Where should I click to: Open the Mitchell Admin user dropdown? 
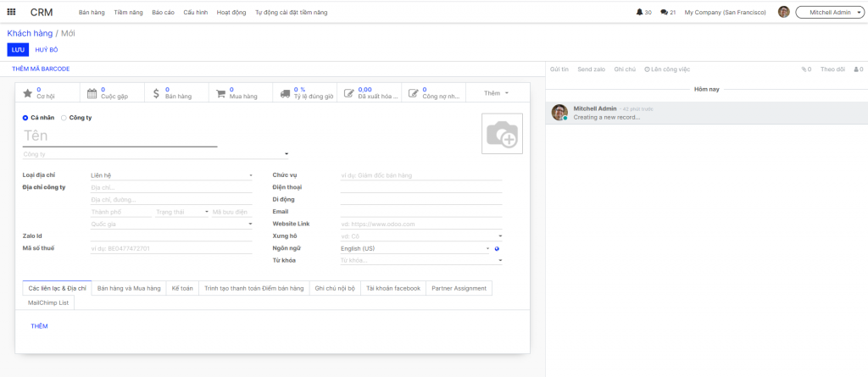[829, 12]
